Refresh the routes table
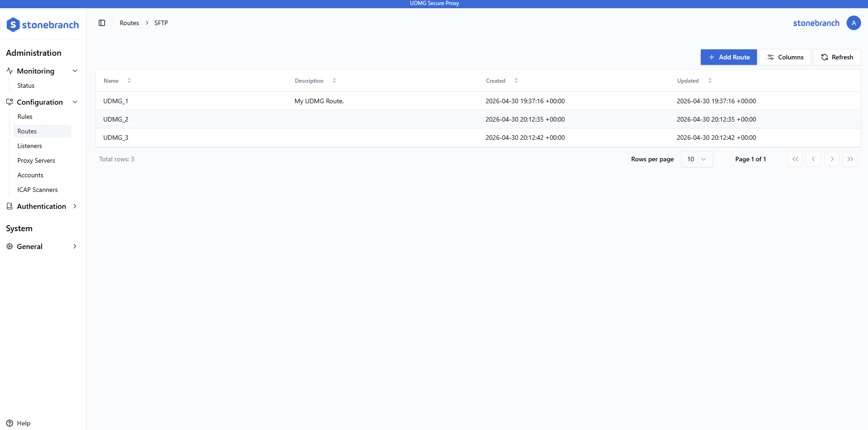Image resolution: width=868 pixels, height=430 pixels. click(837, 57)
